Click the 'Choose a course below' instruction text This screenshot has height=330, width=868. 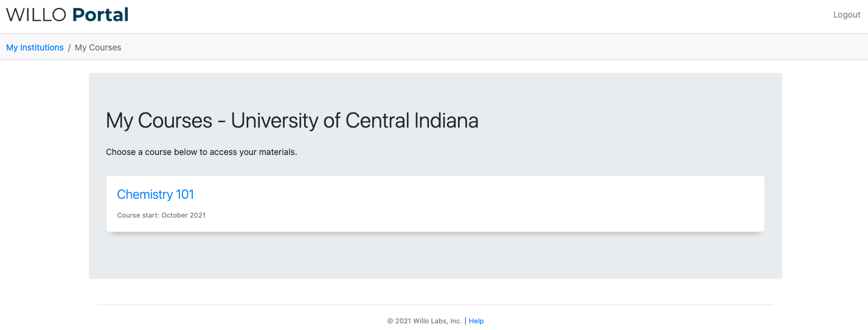[201, 152]
